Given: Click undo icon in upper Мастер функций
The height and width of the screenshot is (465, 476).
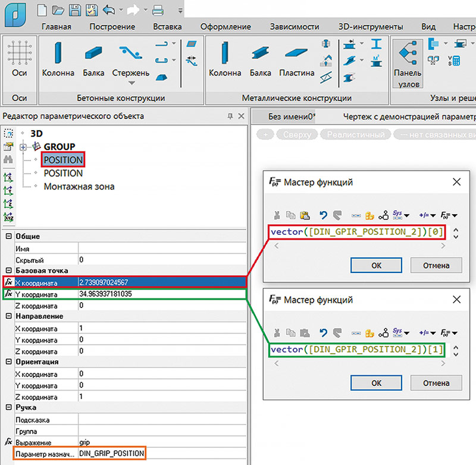Looking at the screenshot, I should click(x=323, y=215).
